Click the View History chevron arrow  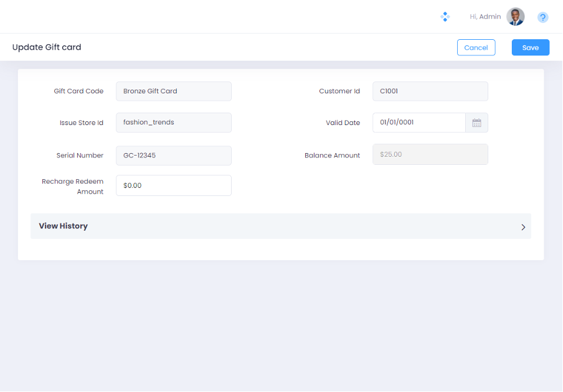tap(523, 227)
